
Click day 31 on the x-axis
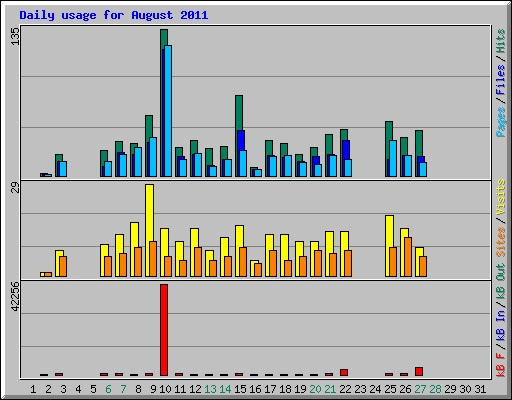pyautogui.click(x=480, y=389)
